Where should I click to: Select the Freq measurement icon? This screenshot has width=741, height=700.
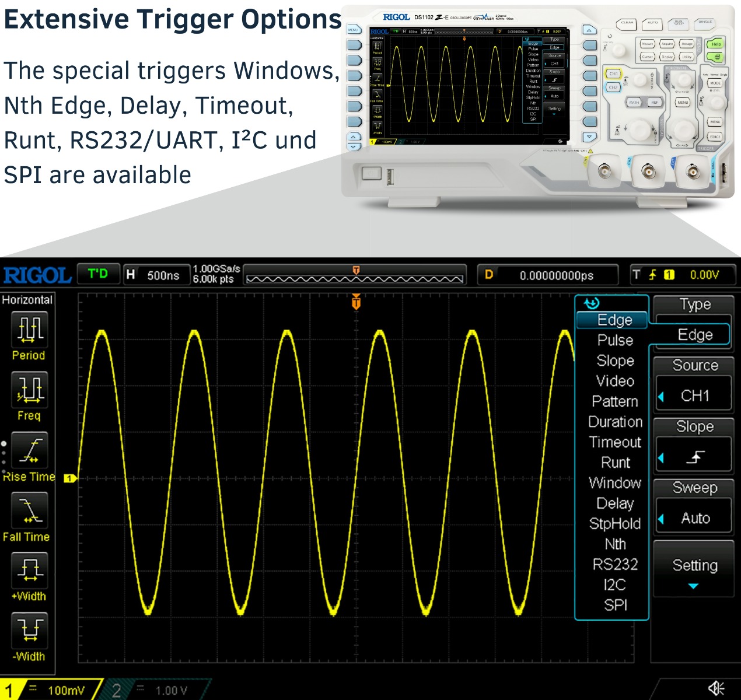[x=29, y=389]
